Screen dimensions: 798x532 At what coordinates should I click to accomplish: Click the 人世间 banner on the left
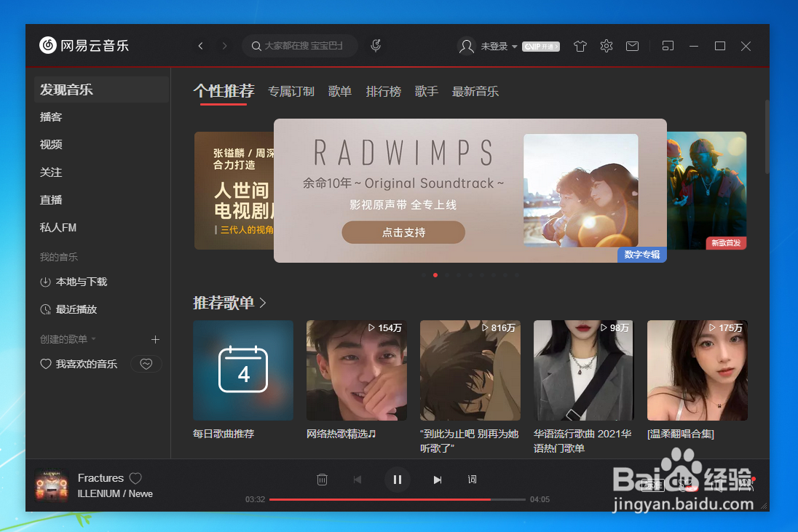coord(234,191)
